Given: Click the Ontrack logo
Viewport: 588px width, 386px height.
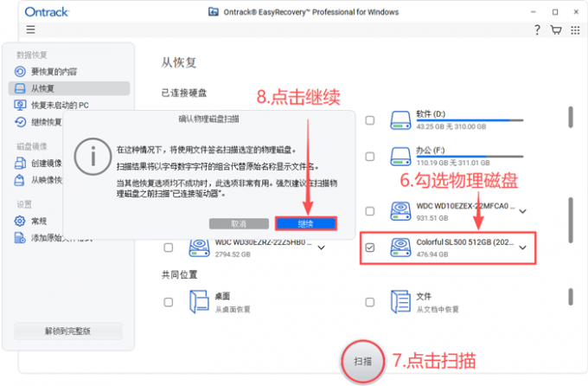Looking at the screenshot, I should (x=47, y=12).
